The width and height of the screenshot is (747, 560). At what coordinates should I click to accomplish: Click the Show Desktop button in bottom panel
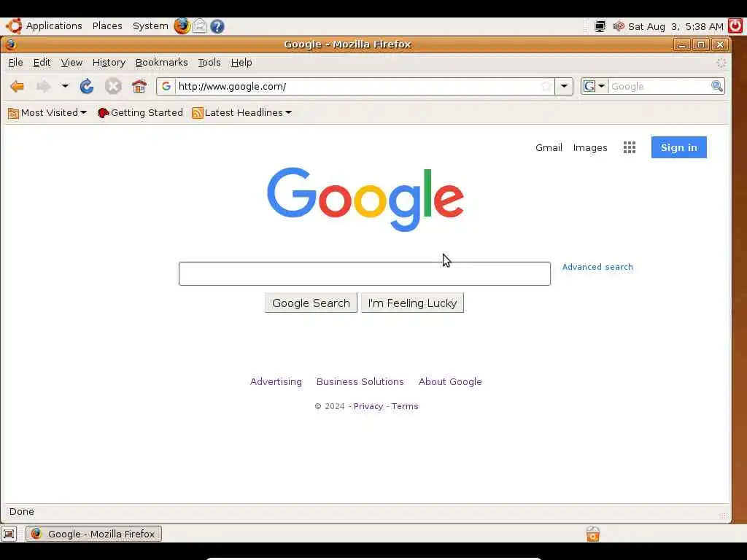9,534
